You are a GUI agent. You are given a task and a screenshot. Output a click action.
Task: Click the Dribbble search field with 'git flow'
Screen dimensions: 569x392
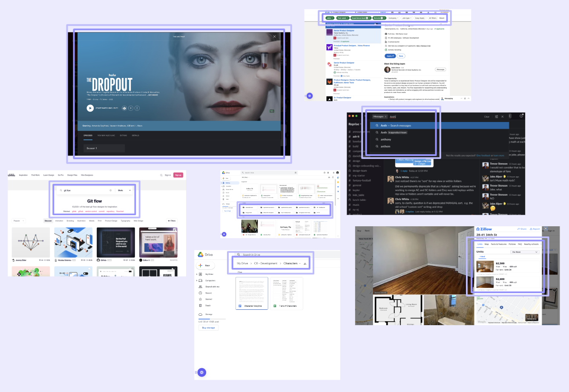(85, 190)
